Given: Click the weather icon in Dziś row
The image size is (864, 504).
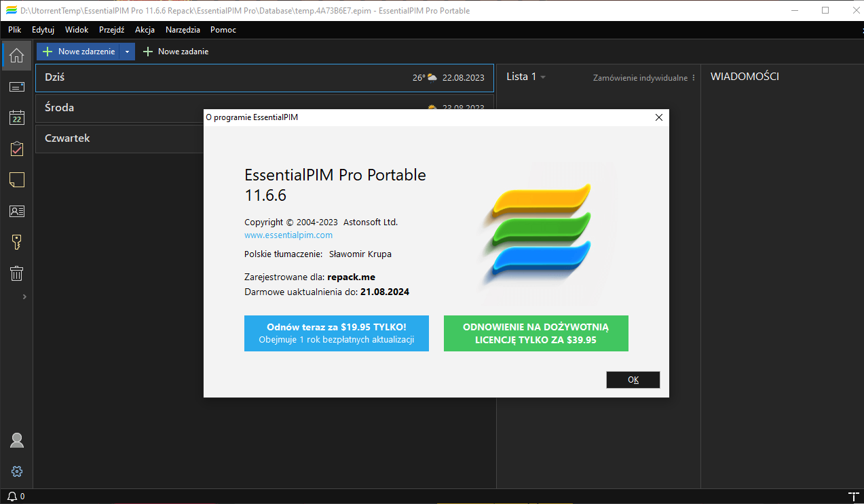Looking at the screenshot, I should pos(432,77).
